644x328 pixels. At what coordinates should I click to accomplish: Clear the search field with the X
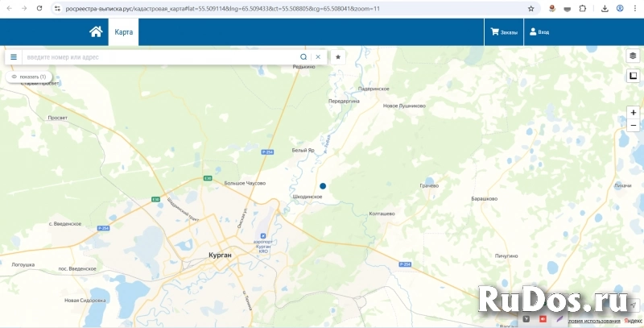[318, 57]
